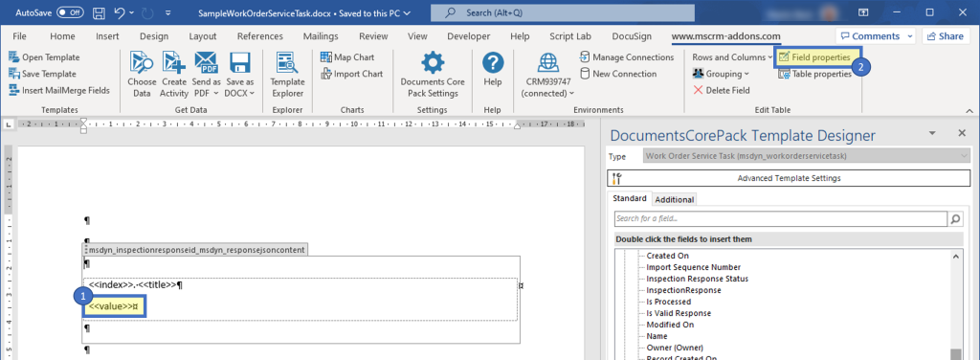Viewport: 980px width, 360px height.
Task: Click the Advanced Template Settings button
Action: point(789,178)
